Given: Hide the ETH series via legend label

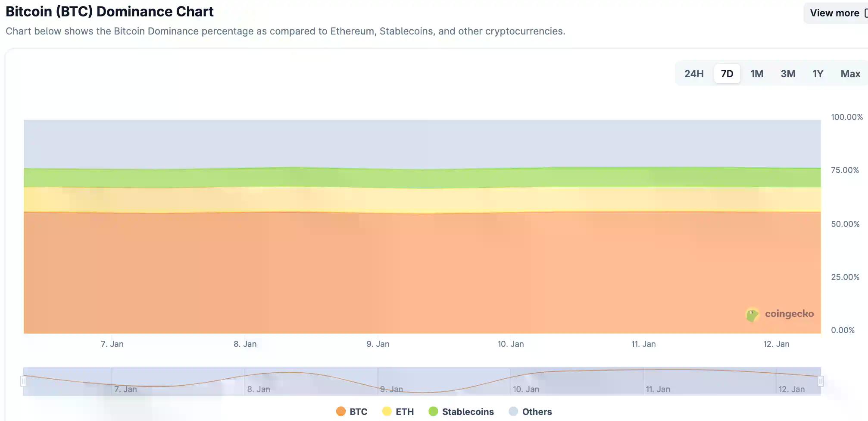Looking at the screenshot, I should [x=404, y=412].
